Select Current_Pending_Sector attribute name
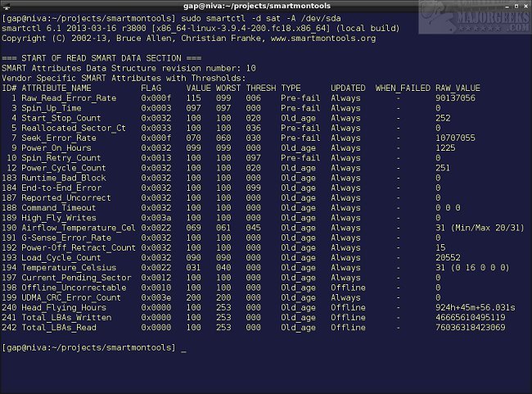Image resolution: width=532 pixels, height=394 pixels. [76, 278]
